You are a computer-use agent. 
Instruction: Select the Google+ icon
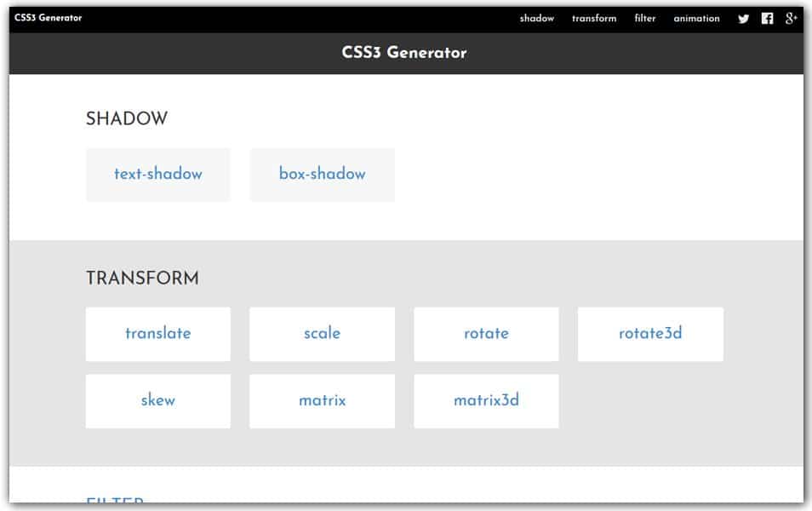[790, 18]
